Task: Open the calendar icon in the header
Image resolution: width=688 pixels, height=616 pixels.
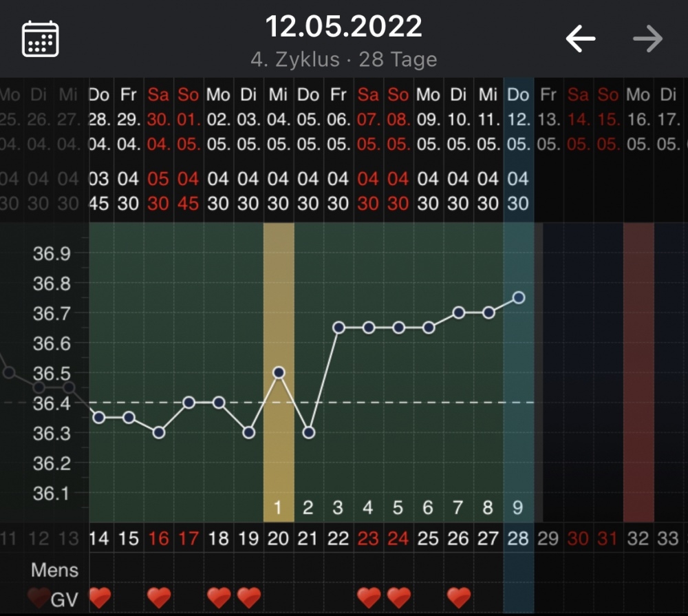Action: tap(41, 39)
